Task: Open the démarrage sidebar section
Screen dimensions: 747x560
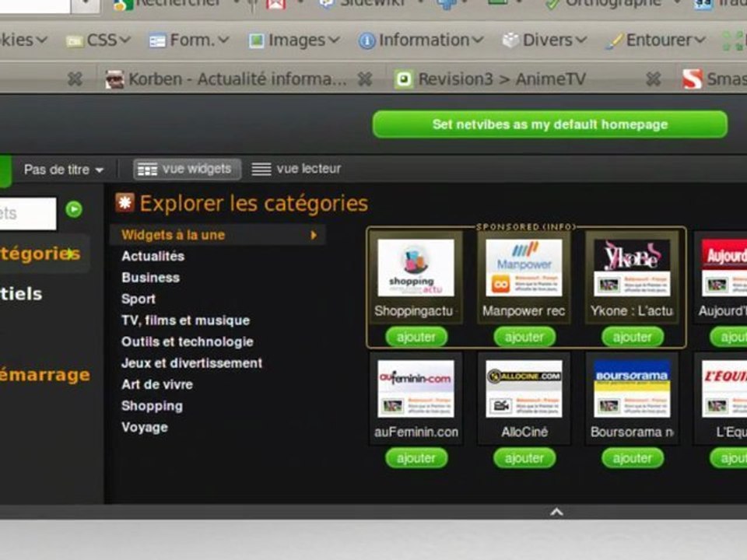Action: [x=45, y=375]
